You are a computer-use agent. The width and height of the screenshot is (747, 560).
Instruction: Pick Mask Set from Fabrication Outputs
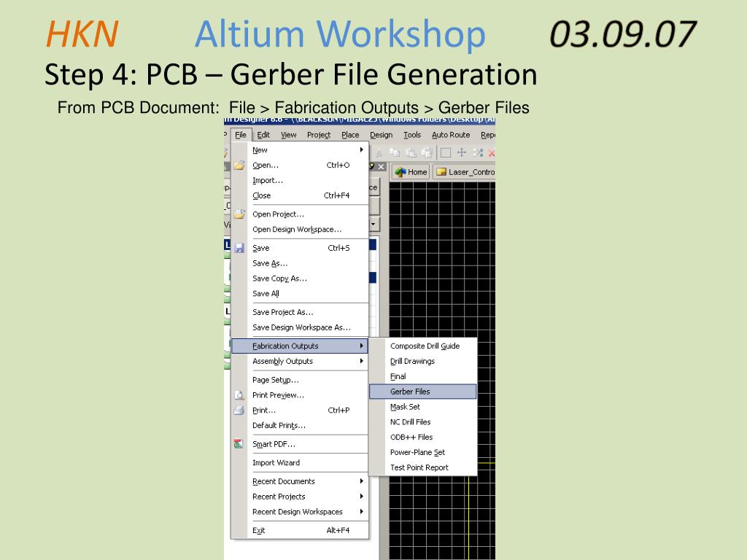[422, 407]
